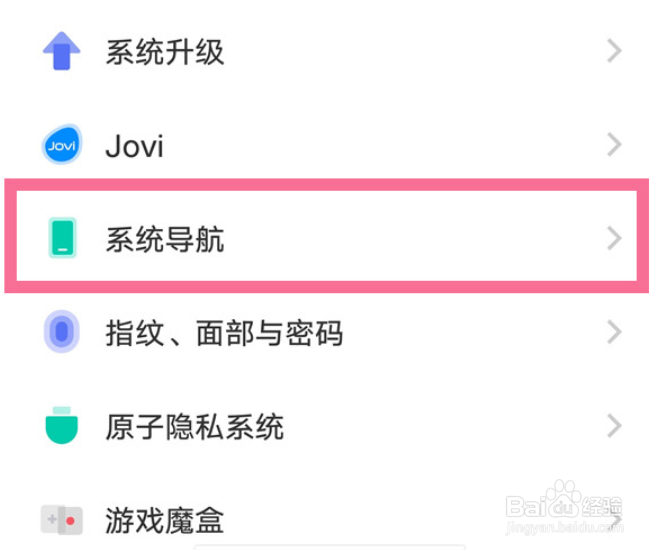Select the 游戏魔盒 text label
The height and width of the screenshot is (550, 659).
[165, 520]
